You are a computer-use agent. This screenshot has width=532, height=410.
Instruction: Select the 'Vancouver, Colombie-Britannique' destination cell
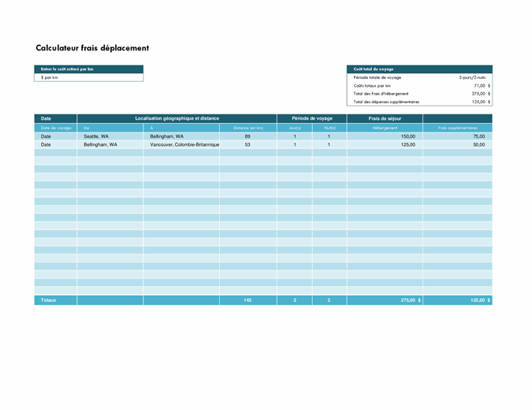pyautogui.click(x=183, y=145)
